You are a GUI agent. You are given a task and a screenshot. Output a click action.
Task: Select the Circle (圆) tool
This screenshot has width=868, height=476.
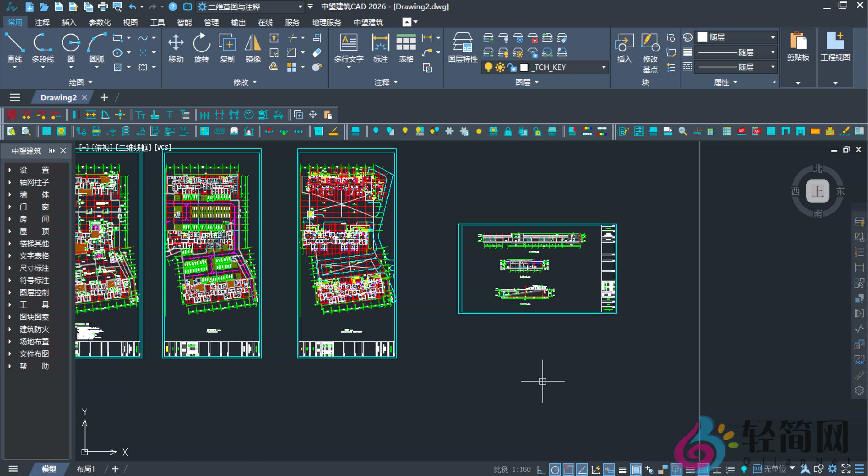71,44
